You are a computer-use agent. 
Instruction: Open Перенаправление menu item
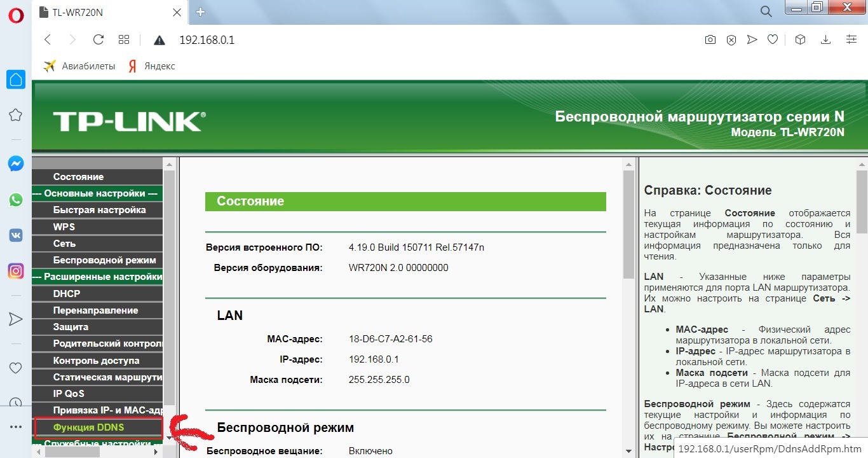coord(98,310)
